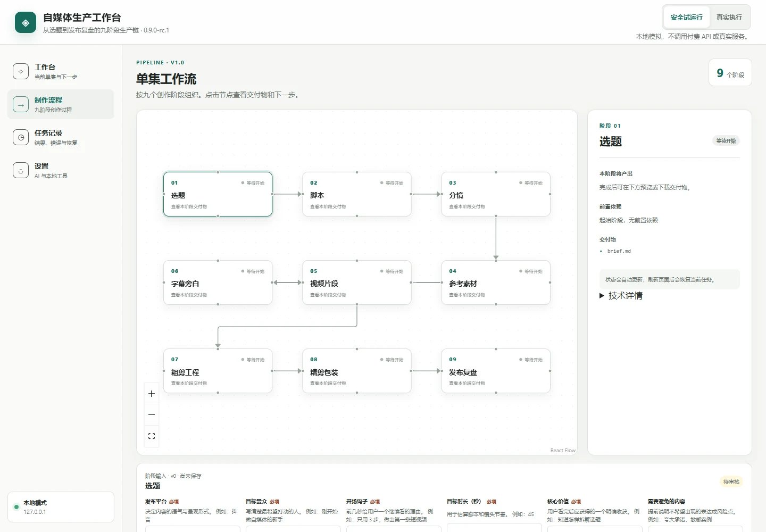Click the React Flow attribution link
The width and height of the screenshot is (766, 532).
[x=563, y=451]
